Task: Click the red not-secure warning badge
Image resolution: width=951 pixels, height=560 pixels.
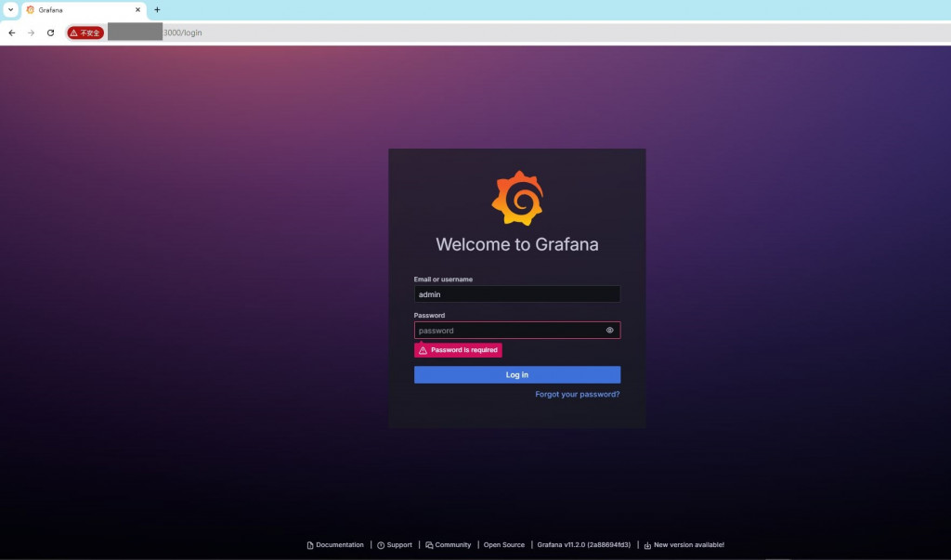Action: [x=85, y=33]
